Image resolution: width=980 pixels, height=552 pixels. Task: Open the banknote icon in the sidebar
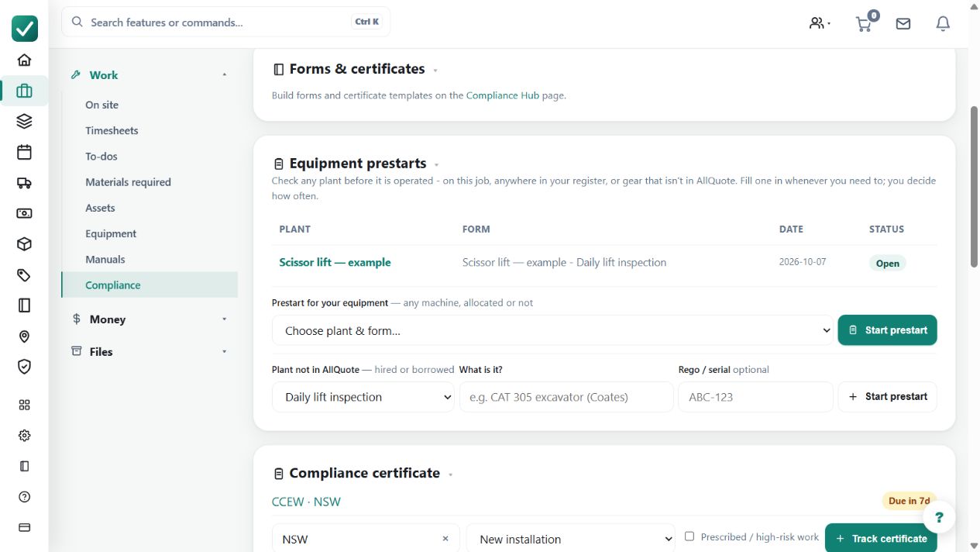coord(24,213)
